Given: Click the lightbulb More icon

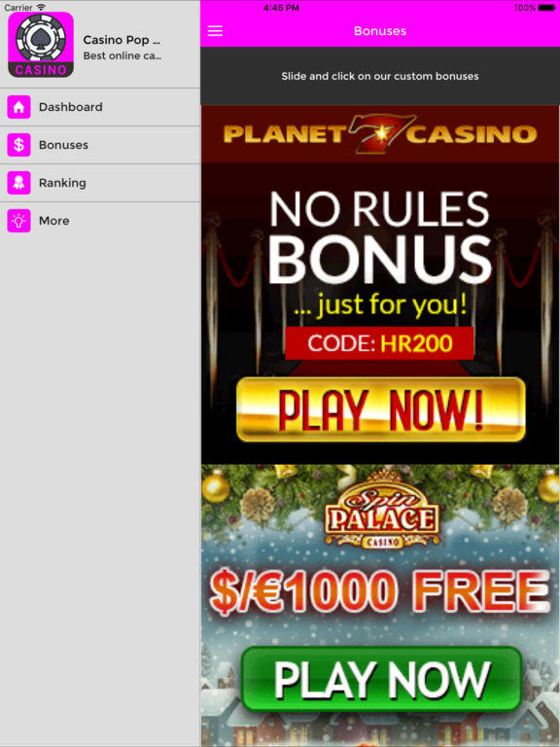Looking at the screenshot, I should point(19,221).
